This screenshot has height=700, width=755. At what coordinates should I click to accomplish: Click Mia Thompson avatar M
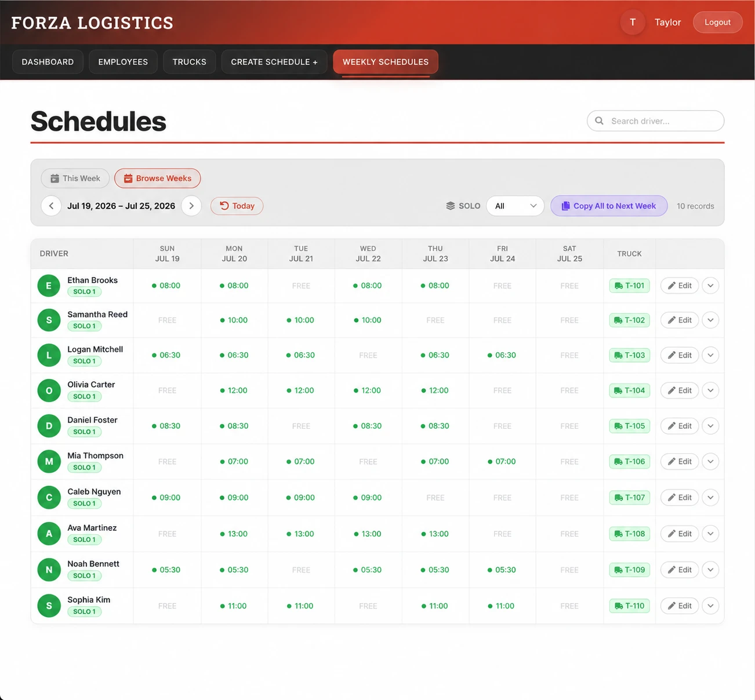coord(49,461)
